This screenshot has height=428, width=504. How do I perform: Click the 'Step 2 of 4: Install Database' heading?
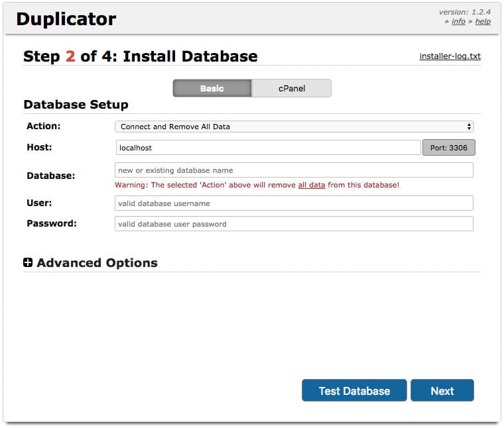coord(141,56)
